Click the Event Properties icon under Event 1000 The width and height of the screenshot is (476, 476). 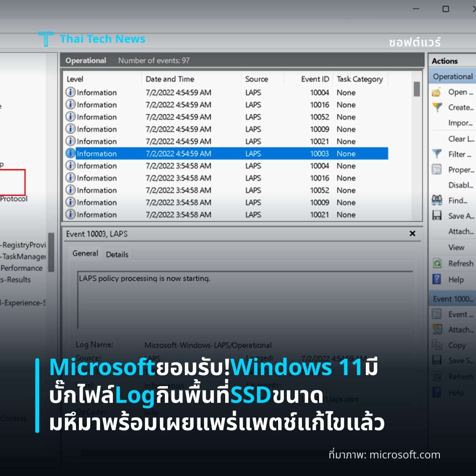pos(436,314)
